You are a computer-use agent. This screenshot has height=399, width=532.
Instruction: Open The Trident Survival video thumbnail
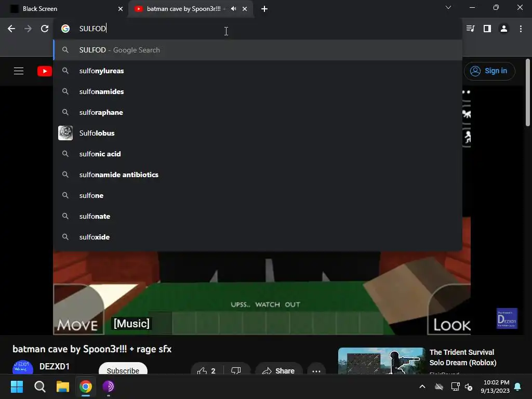(381, 361)
